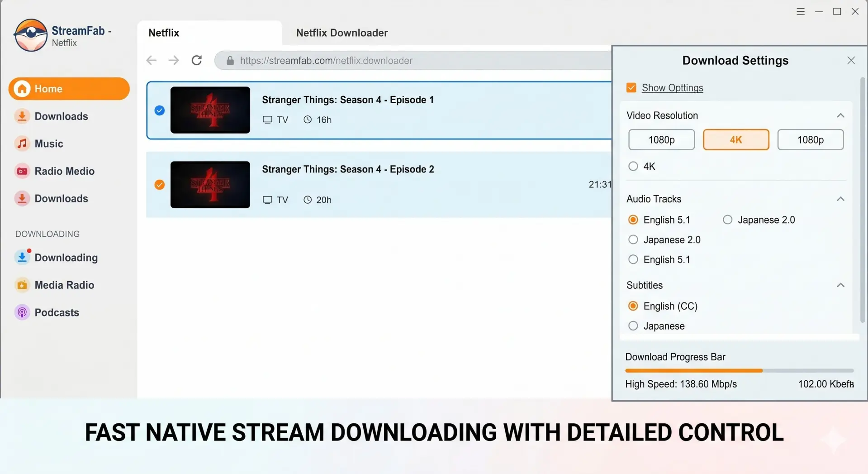The width and height of the screenshot is (868, 474).
Task: Click the lock icon in the address bar
Action: [x=230, y=61]
